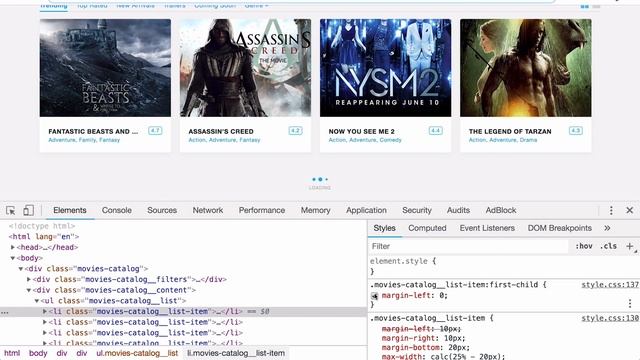Select the Styles sub-tab
The width and height of the screenshot is (640, 360).
coord(384,228)
